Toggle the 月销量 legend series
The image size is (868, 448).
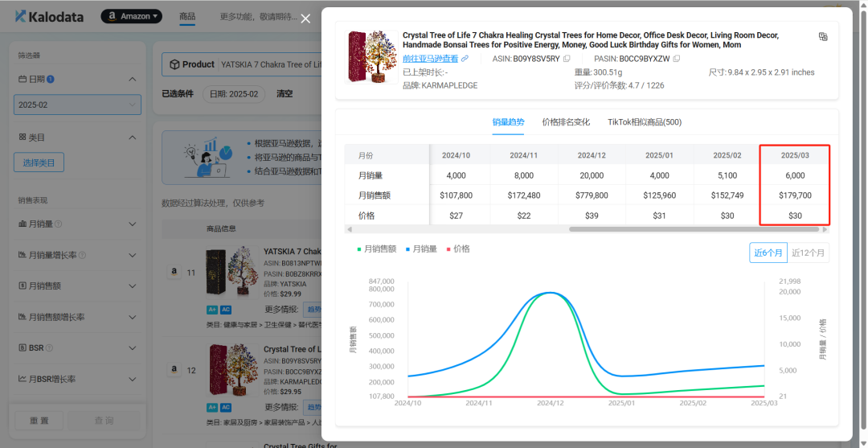tap(421, 249)
